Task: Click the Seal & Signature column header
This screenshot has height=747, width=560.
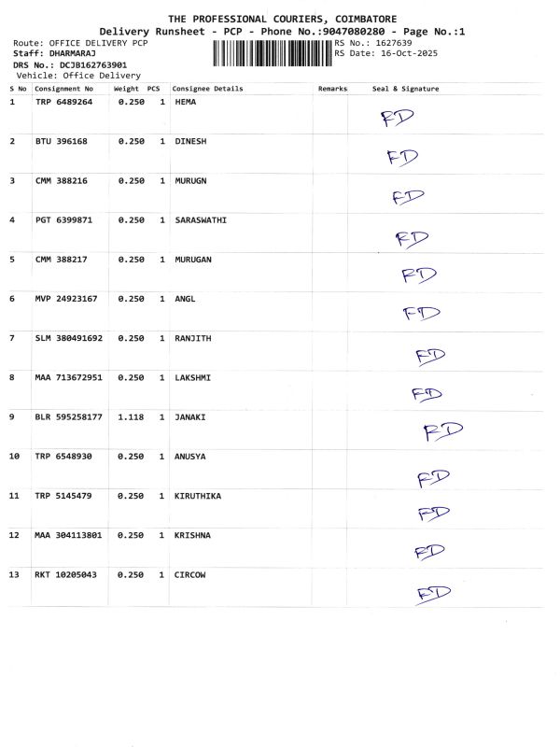Action: (x=405, y=89)
